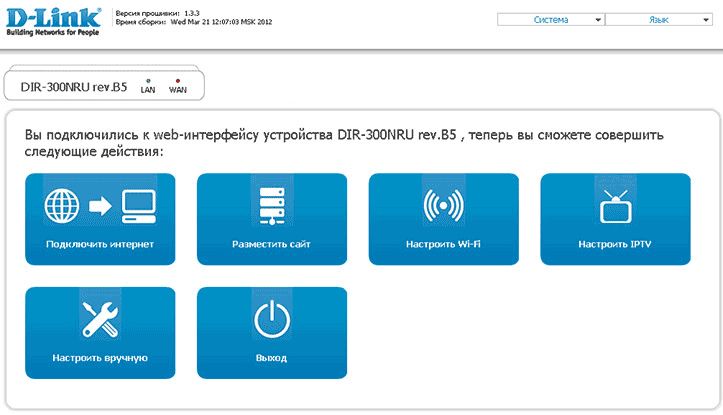Choose the Настроить IPTV label
Viewport: 723px width, 415px height.
pyautogui.click(x=615, y=244)
